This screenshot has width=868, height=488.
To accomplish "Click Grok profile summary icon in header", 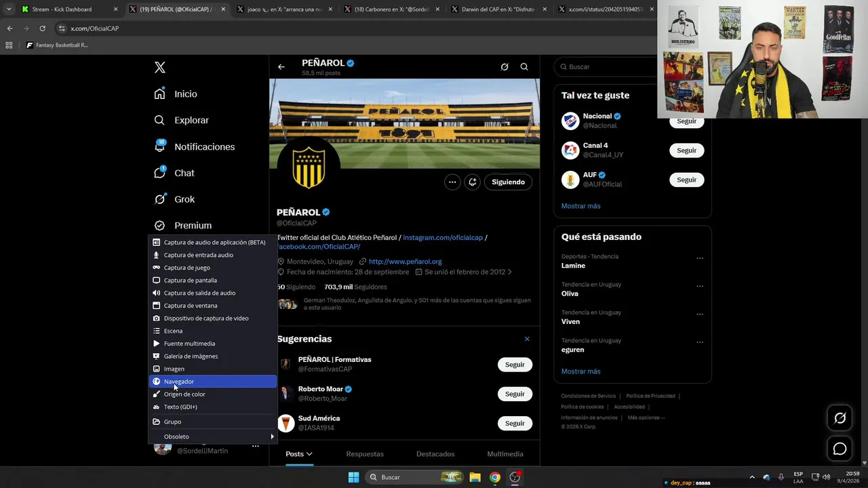I will 505,67.
